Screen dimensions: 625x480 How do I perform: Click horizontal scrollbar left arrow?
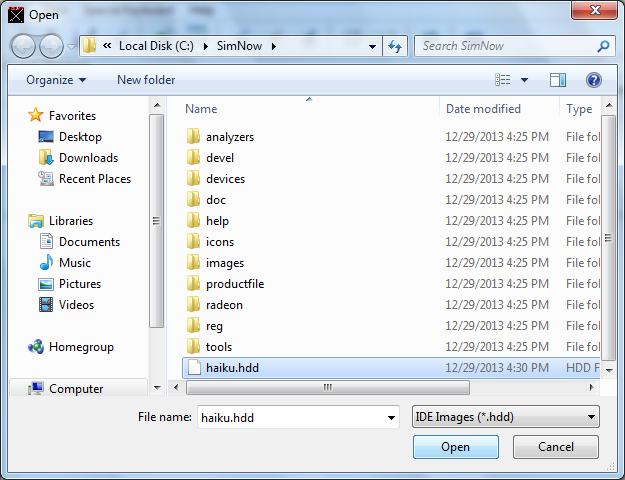[x=176, y=387]
